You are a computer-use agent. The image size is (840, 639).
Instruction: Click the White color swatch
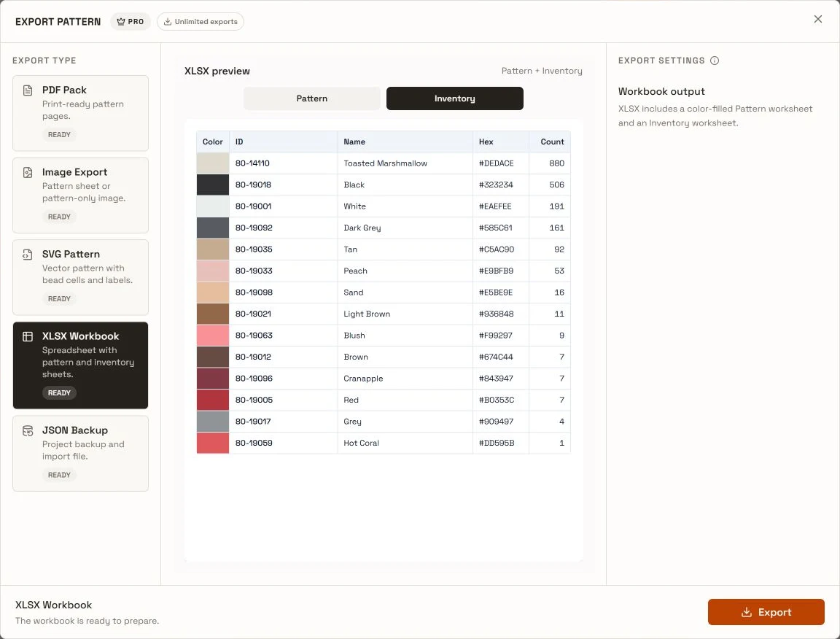tap(213, 206)
